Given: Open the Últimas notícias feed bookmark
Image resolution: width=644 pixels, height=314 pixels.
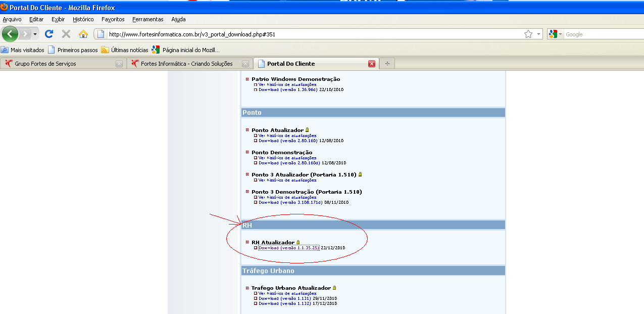Looking at the screenshot, I should pos(125,50).
